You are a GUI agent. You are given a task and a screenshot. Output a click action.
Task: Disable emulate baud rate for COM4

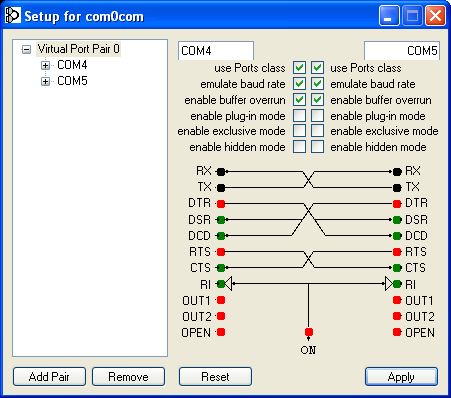299,84
